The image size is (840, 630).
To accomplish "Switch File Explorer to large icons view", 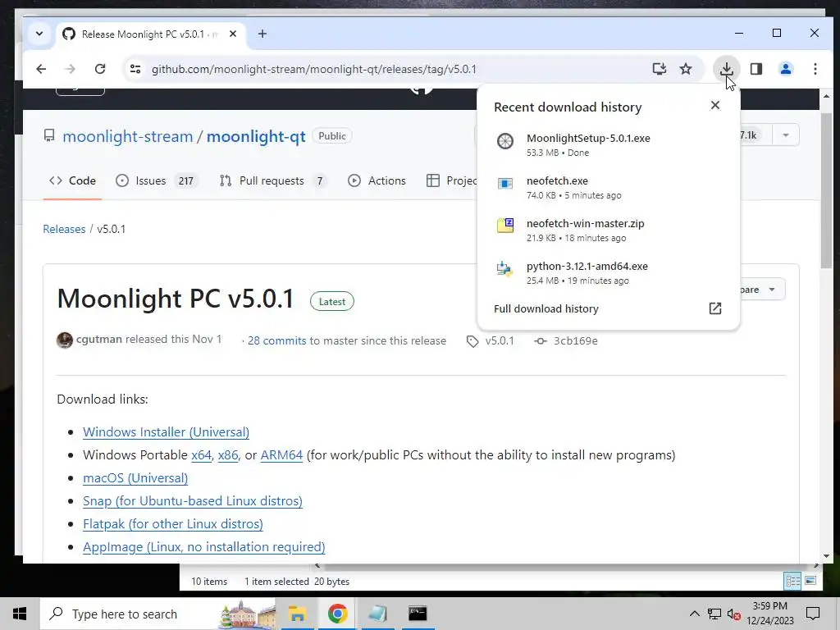I will pyautogui.click(x=810, y=581).
